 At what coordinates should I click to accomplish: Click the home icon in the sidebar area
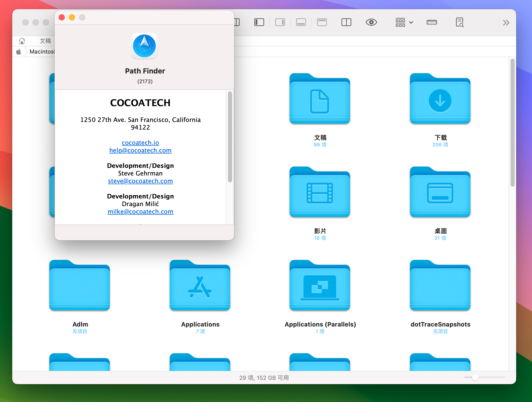pyautogui.click(x=22, y=41)
